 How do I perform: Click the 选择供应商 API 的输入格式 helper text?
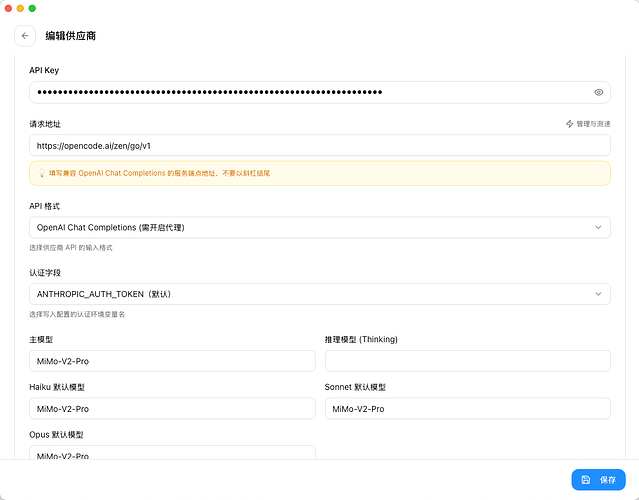coord(71,248)
